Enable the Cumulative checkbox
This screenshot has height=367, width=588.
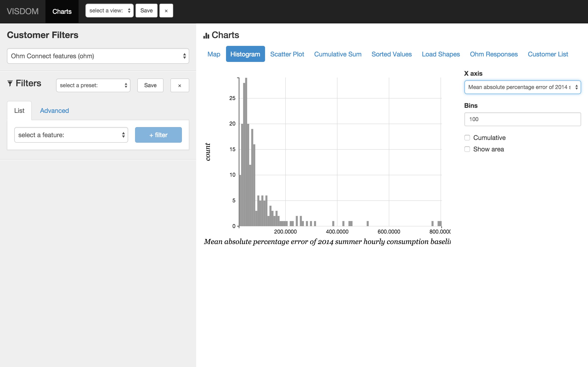[467, 138]
